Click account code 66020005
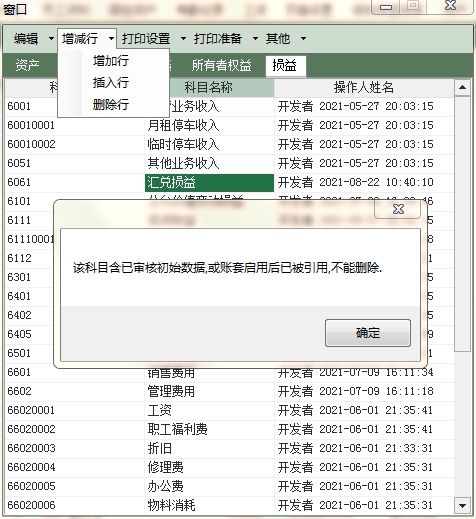This screenshot has height=519, width=476. click(31, 486)
